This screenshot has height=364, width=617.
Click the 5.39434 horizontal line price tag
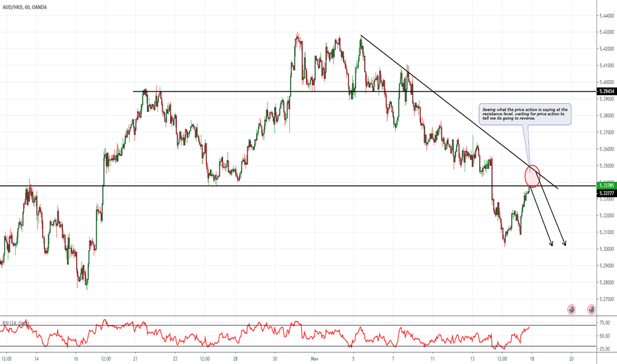606,91
